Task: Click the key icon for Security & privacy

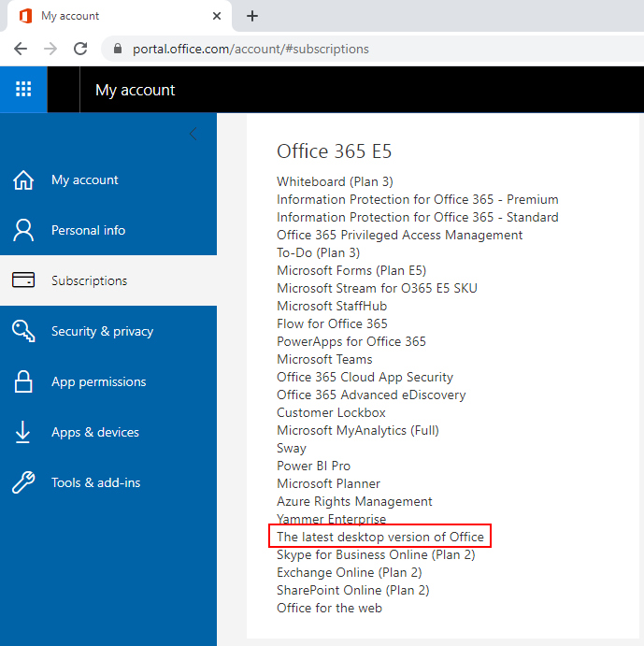Action: coord(23,331)
